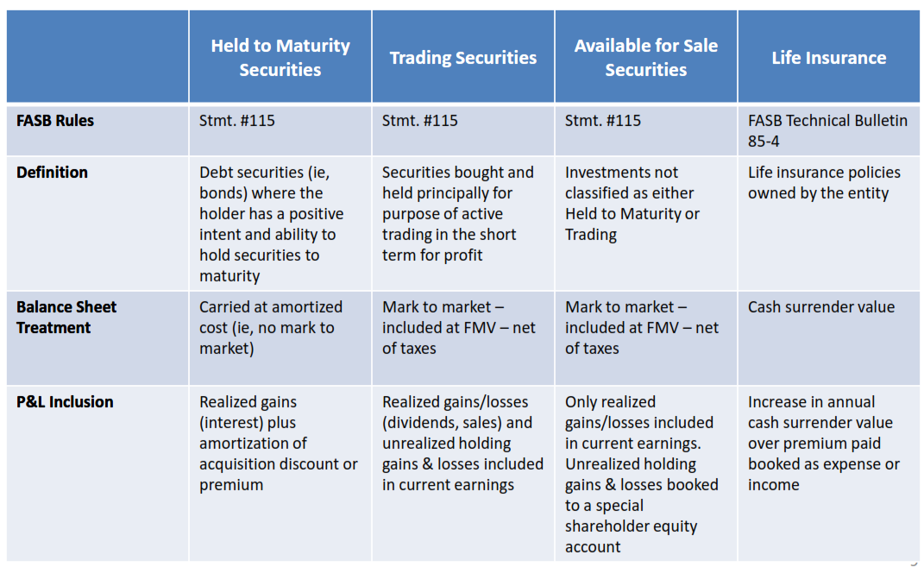Viewport: 924px width, 586px height.
Task: Click the Available for Sale Securities header
Action: (646, 57)
